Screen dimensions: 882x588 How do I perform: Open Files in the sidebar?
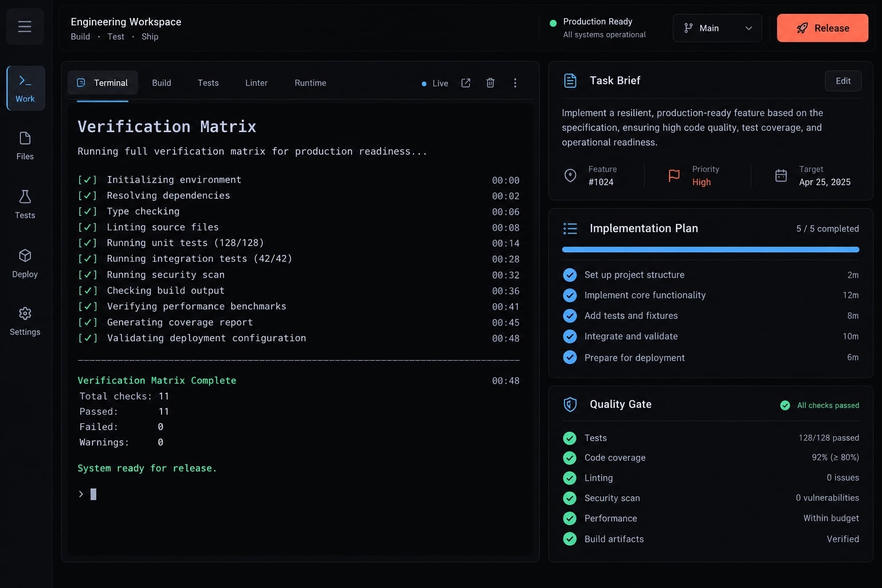[25, 146]
